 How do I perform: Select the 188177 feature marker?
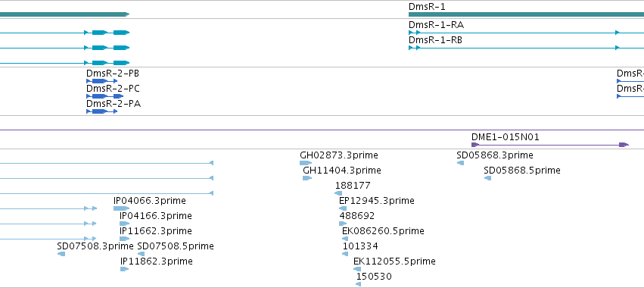point(338,193)
